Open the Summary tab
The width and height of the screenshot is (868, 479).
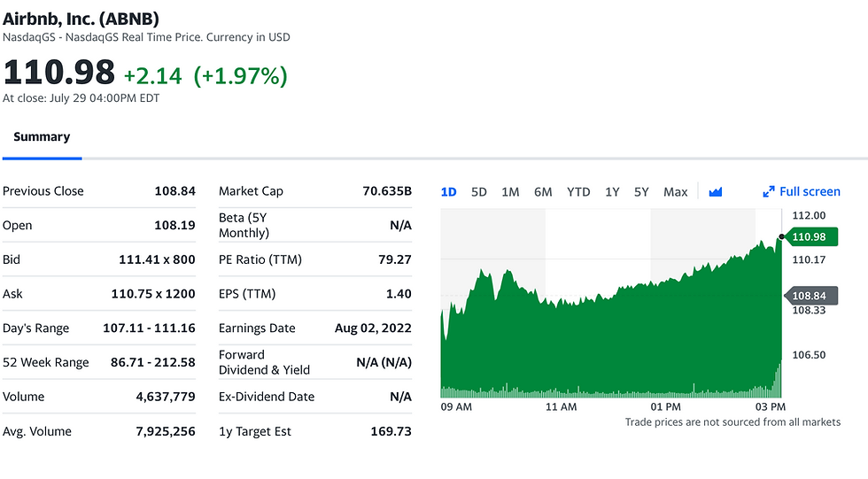(x=42, y=137)
